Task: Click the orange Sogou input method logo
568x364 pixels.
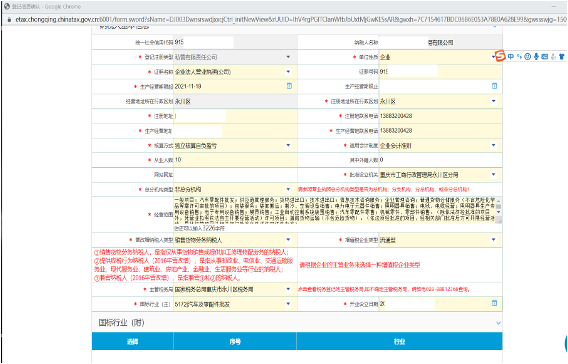Action: (500, 56)
